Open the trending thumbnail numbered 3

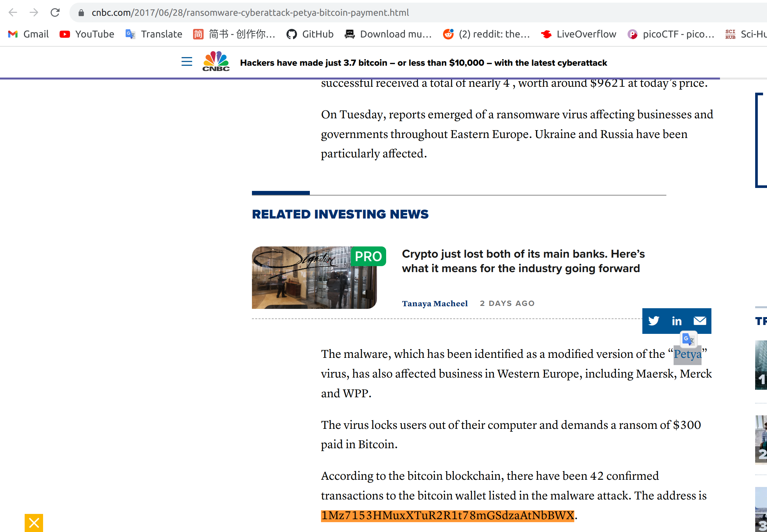761,509
